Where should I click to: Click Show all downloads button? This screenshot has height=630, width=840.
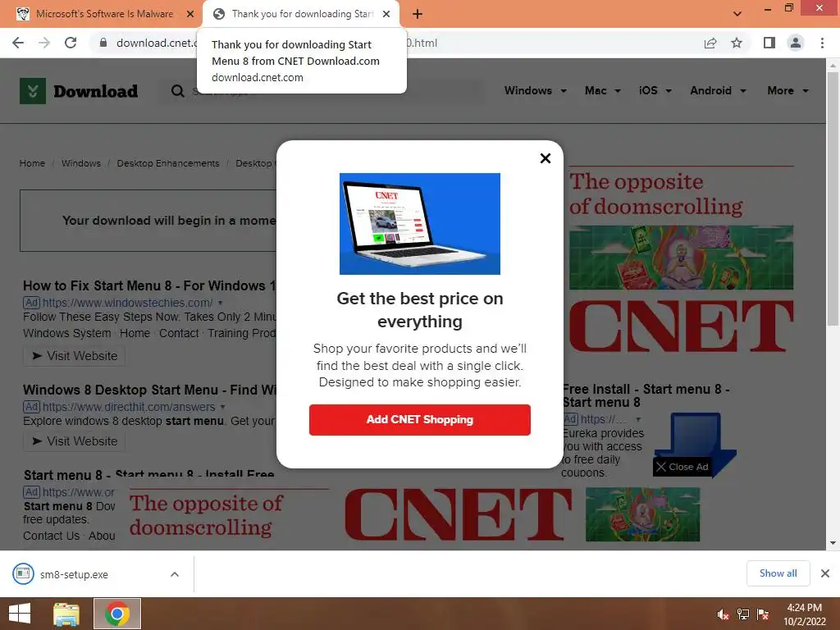[778, 573]
